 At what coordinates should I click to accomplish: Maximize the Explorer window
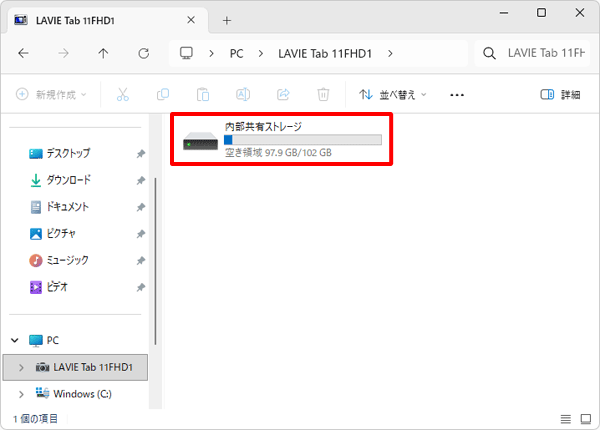coord(541,13)
